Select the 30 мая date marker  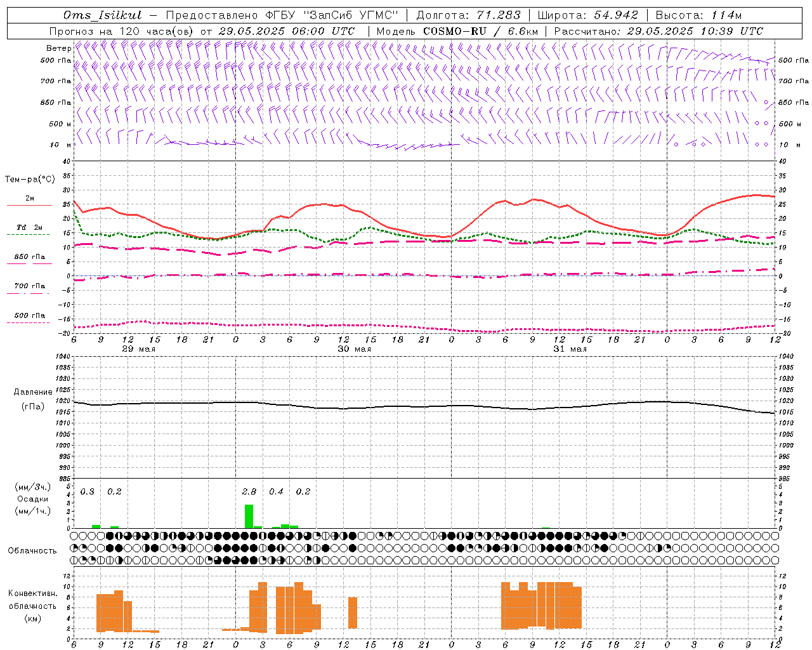[x=354, y=348]
